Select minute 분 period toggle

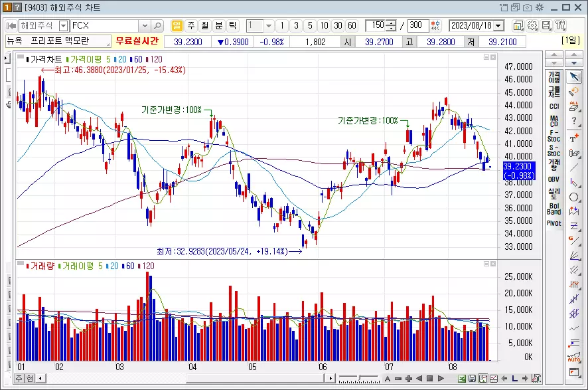click(218, 25)
